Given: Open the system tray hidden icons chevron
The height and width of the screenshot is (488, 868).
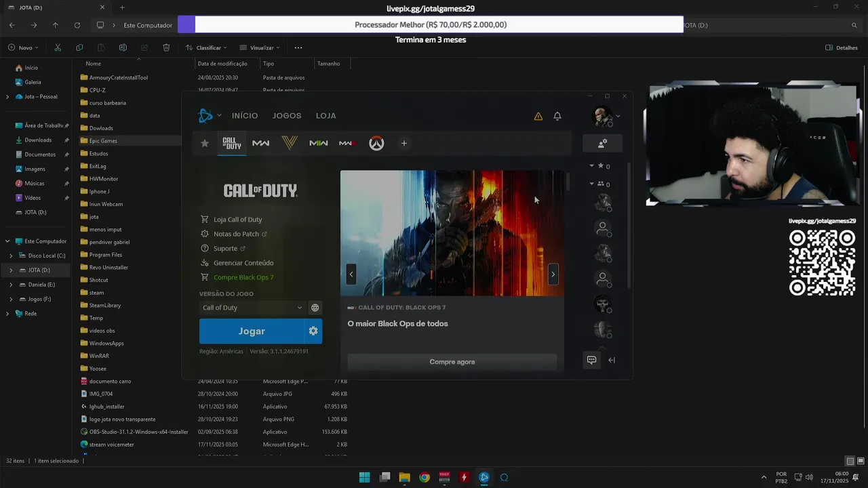Looking at the screenshot, I should pos(764,477).
